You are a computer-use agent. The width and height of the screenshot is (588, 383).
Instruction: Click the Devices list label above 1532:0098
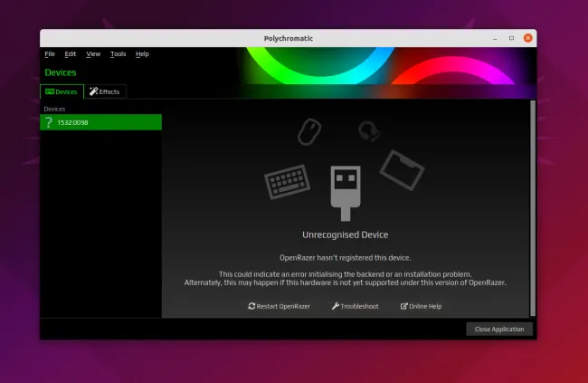pos(54,109)
